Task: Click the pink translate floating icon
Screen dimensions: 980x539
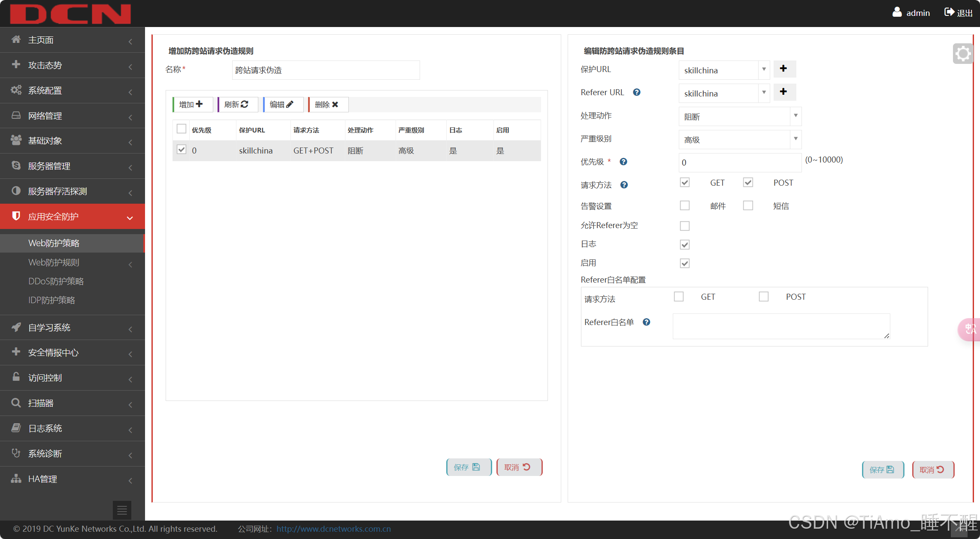Action: point(969,329)
